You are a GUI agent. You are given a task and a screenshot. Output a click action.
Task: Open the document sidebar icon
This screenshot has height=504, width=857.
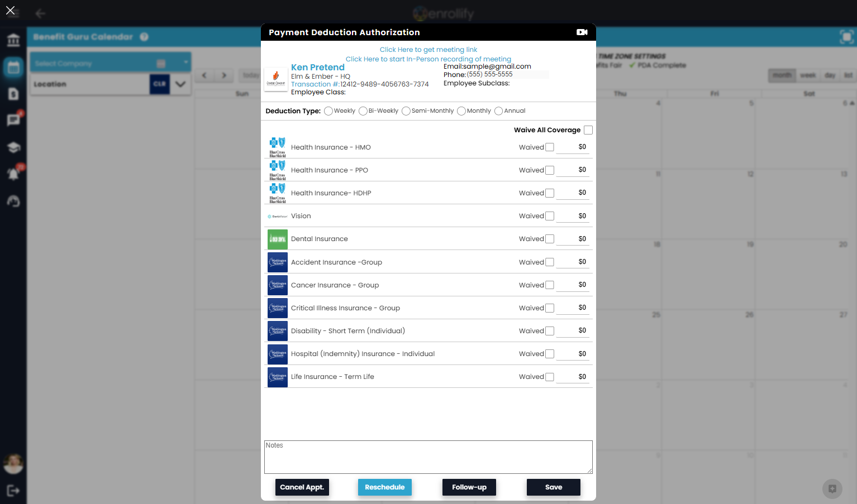[x=13, y=94]
